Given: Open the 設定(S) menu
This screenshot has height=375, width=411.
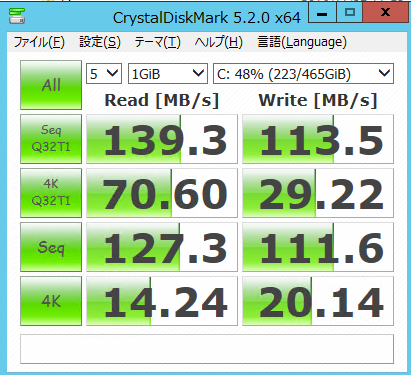Looking at the screenshot, I should [x=100, y=42].
